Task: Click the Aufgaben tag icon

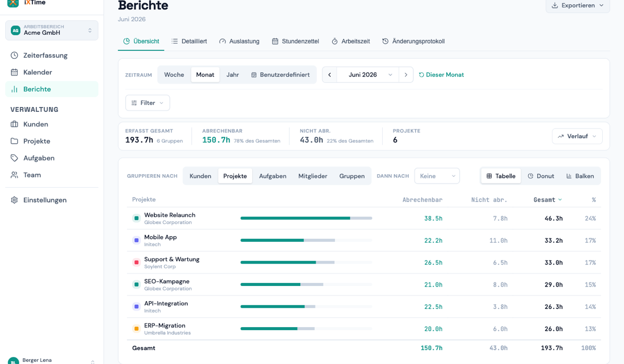Action: 15,158
